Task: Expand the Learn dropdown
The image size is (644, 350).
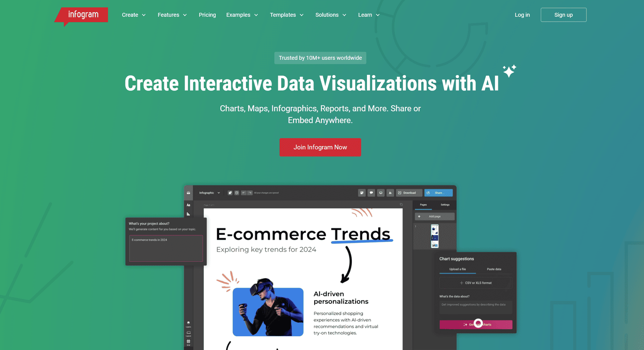Action: tap(369, 15)
